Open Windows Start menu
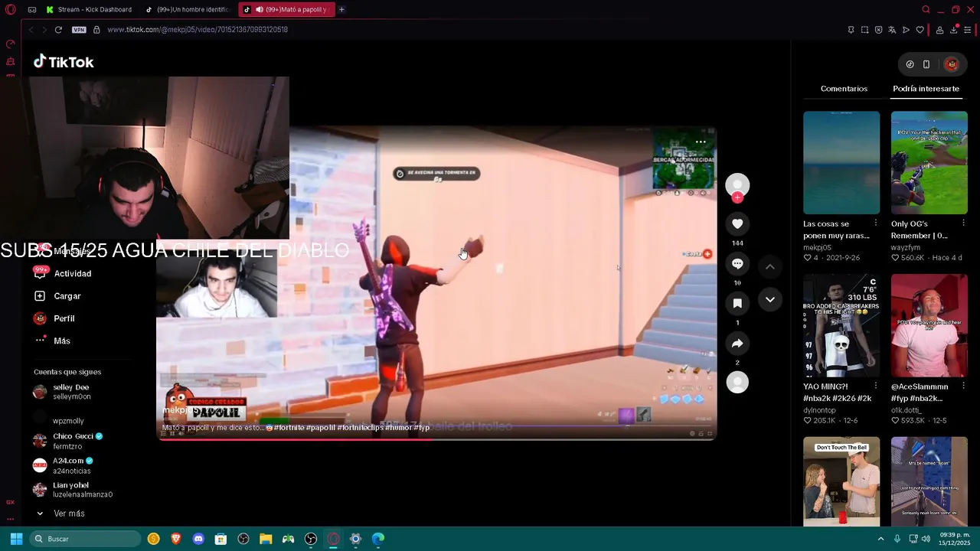Image resolution: width=980 pixels, height=551 pixels. 16,539
